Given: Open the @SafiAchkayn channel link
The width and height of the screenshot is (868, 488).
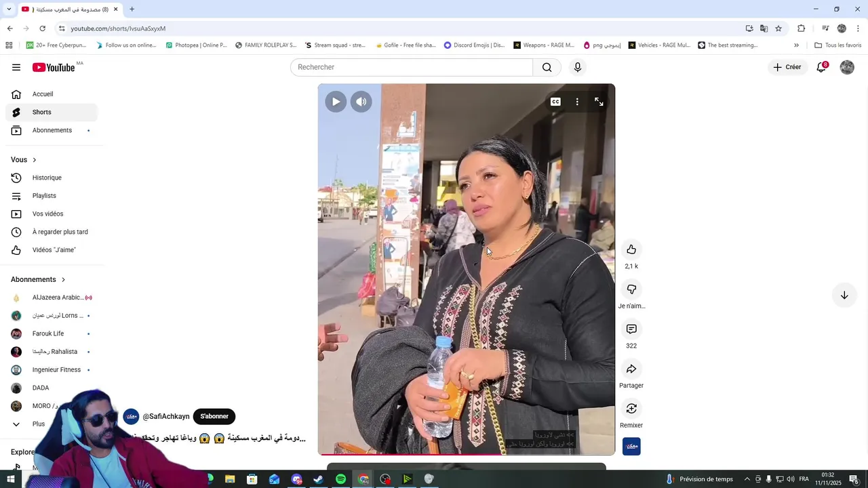Looking at the screenshot, I should [x=166, y=416].
